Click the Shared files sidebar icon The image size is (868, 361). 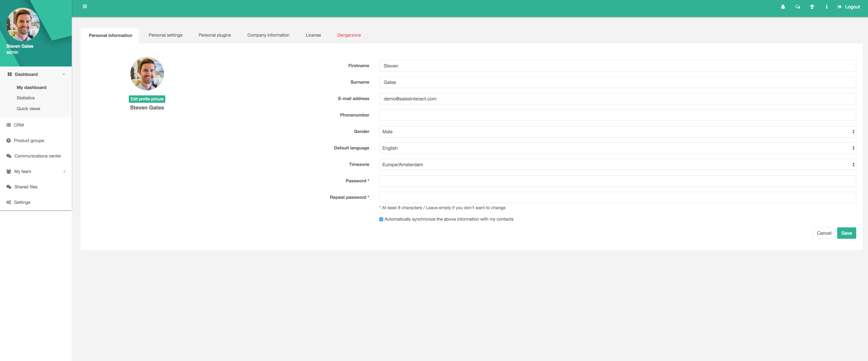coord(9,187)
